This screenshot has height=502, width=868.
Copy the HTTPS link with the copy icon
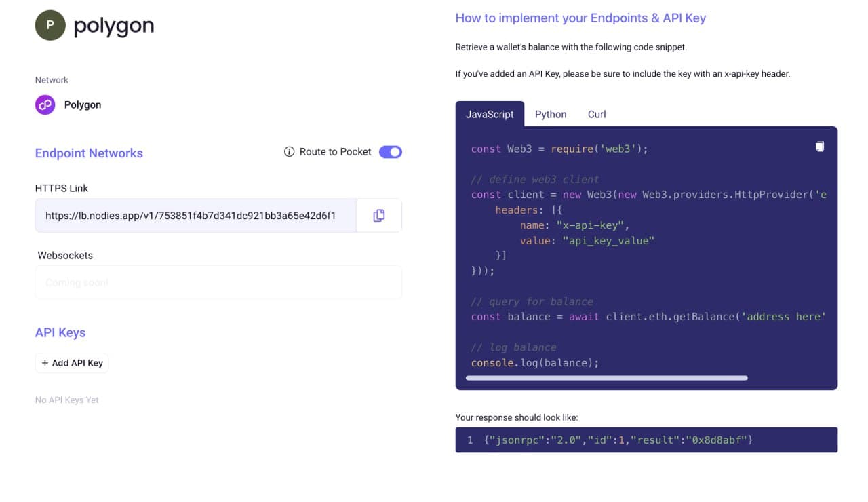379,216
